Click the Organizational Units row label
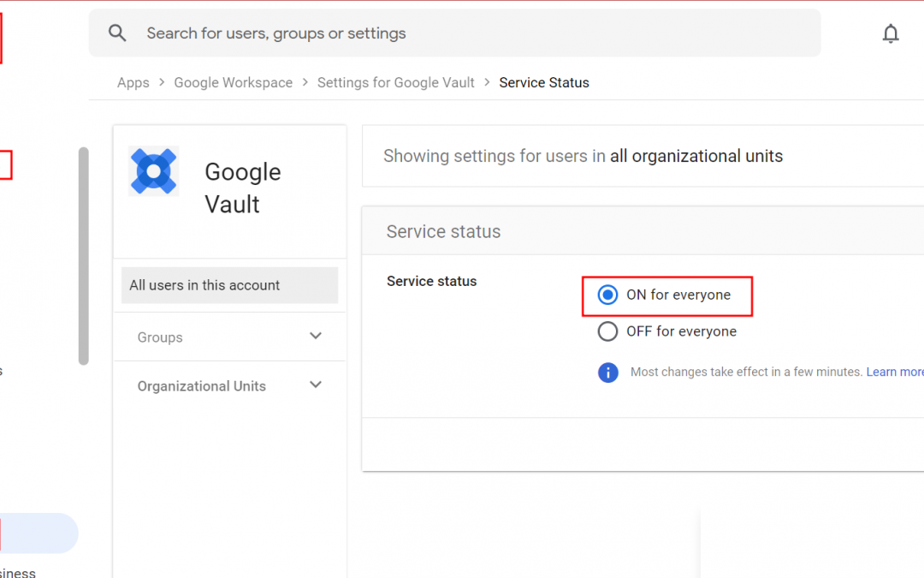Screen dimensions: 924x578 202,386
